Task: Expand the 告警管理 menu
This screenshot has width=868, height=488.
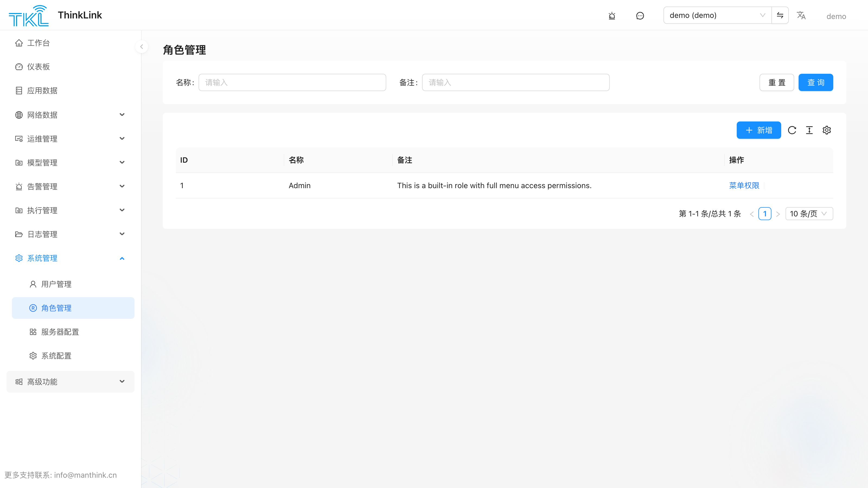Action: (71, 186)
